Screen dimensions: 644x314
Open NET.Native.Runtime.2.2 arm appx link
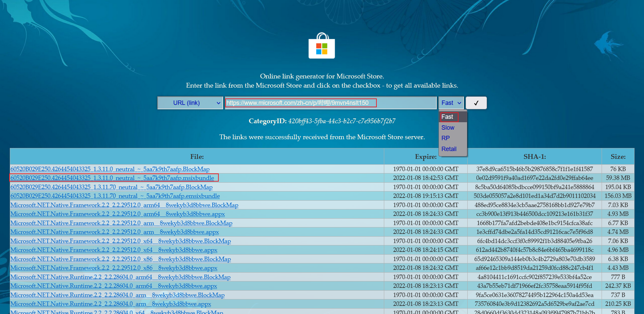[111, 304]
